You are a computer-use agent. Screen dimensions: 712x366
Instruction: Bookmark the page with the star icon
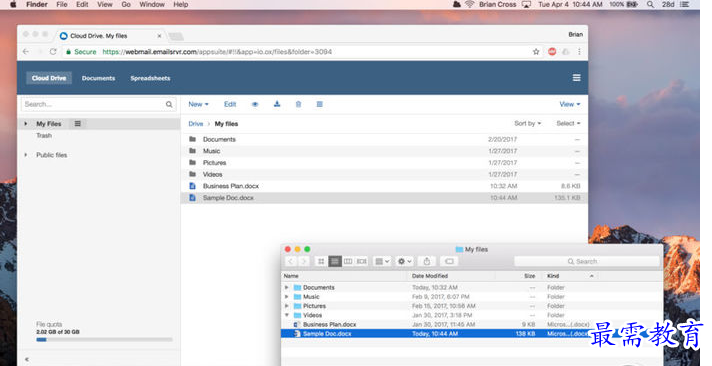(536, 52)
